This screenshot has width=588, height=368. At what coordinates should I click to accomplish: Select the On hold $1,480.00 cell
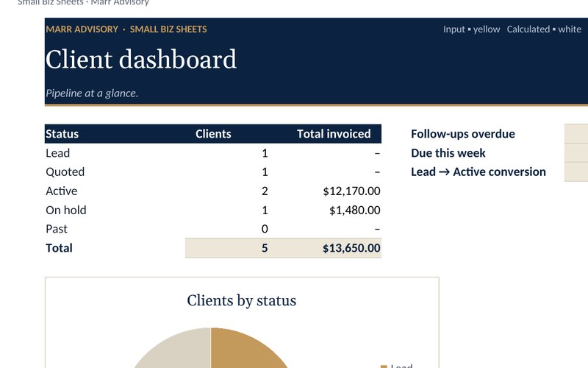pyautogui.click(x=326, y=210)
